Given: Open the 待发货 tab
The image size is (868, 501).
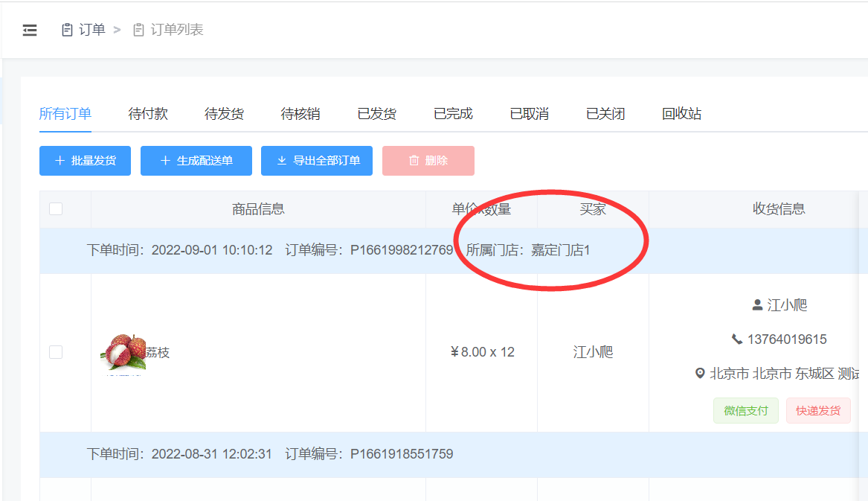Looking at the screenshot, I should coord(224,114).
